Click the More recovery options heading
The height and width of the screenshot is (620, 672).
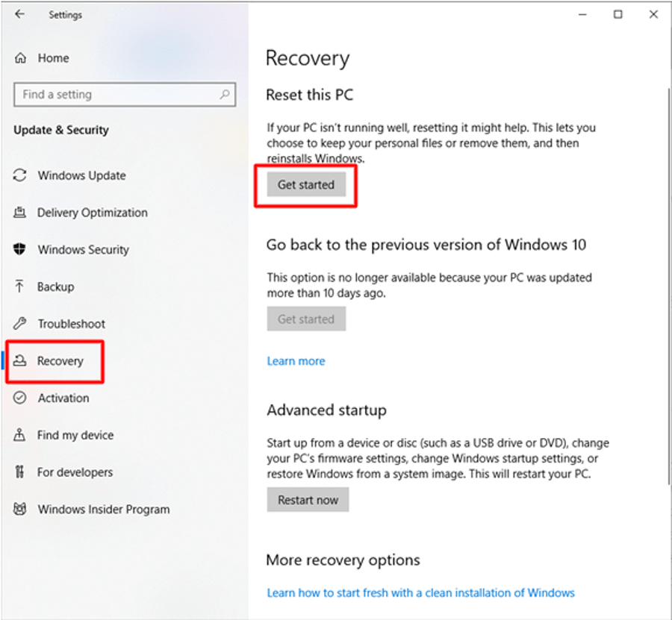[x=343, y=560]
